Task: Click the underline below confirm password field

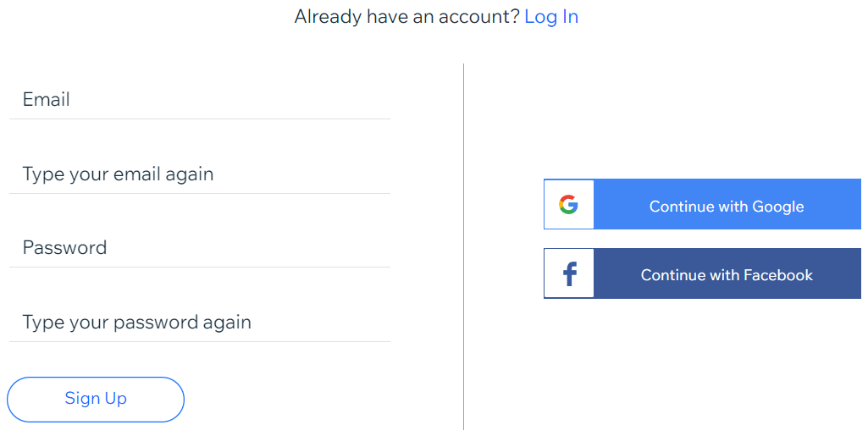Action: 200,341
